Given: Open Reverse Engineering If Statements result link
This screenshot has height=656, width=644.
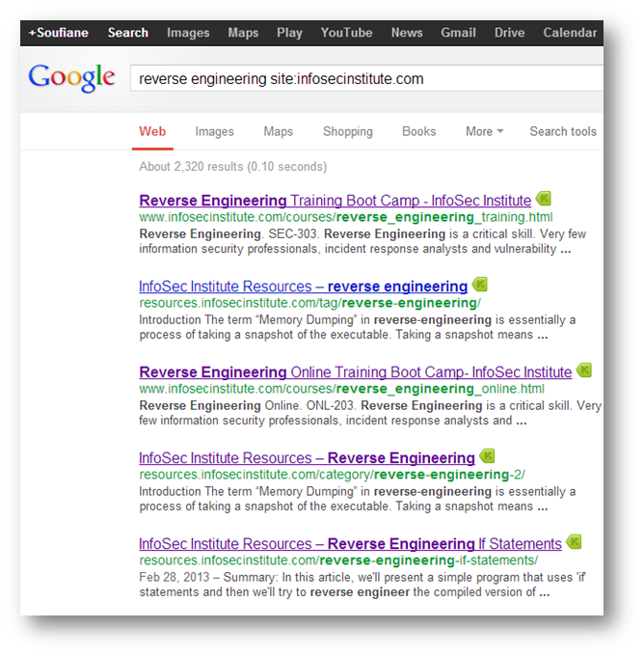Looking at the screenshot, I should 350,543.
